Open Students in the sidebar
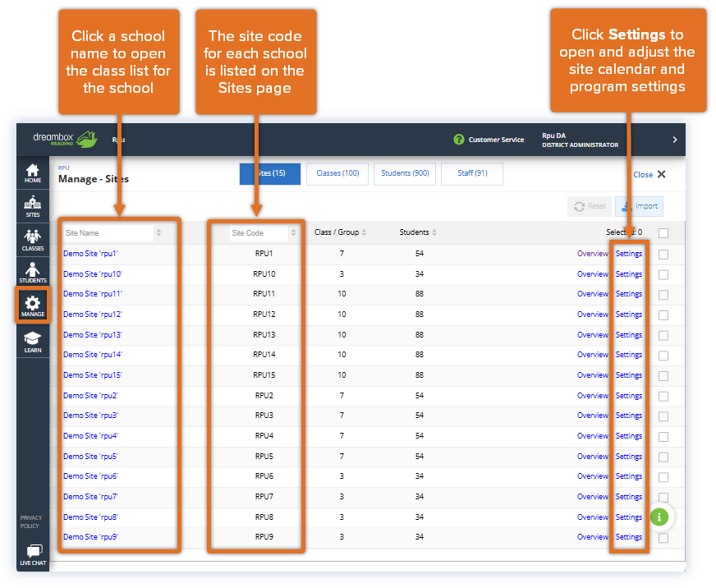This screenshot has width=716, height=588. coord(32,273)
